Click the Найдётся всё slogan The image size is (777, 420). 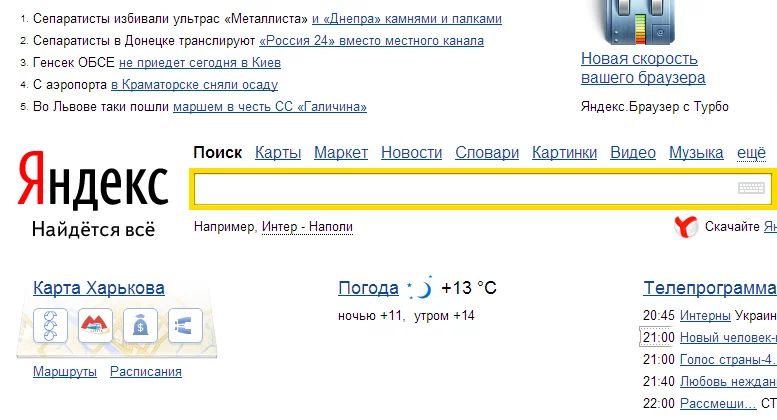pyautogui.click(x=93, y=229)
